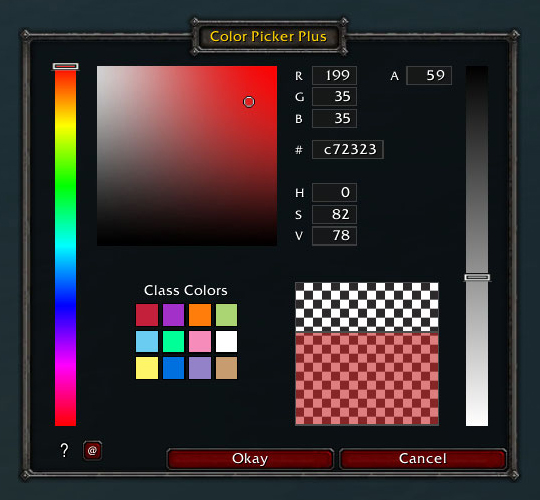
Task: Choose the tan class color swatch
Action: pyautogui.click(x=226, y=368)
